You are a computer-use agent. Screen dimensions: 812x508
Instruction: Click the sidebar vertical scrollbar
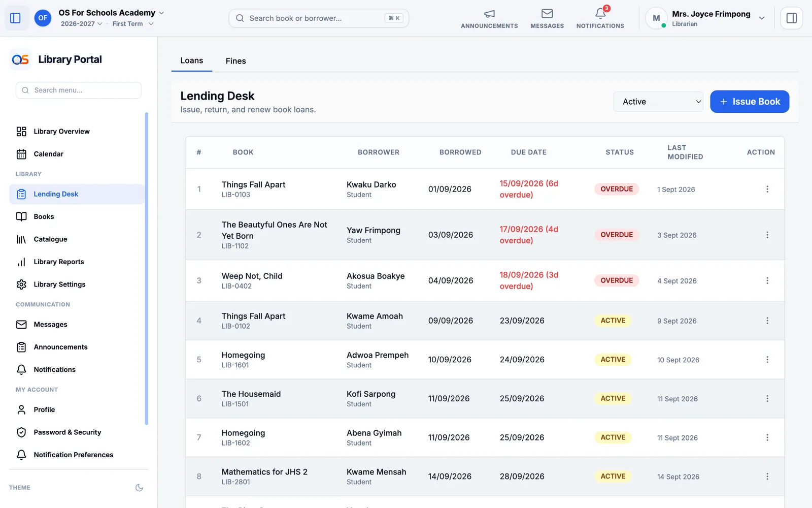(147, 268)
